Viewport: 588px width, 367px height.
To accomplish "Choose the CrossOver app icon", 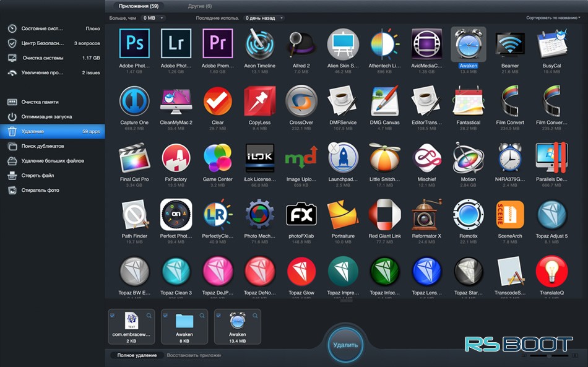I will pyautogui.click(x=301, y=101).
